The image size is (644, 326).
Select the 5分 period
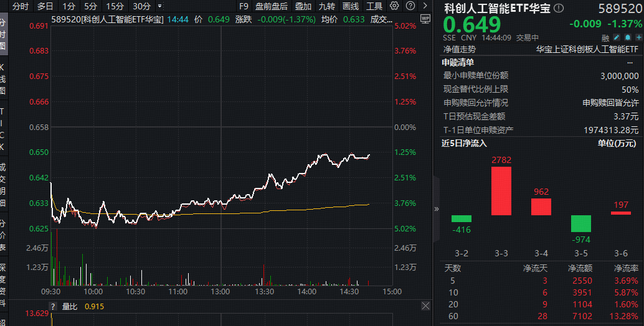point(91,6)
